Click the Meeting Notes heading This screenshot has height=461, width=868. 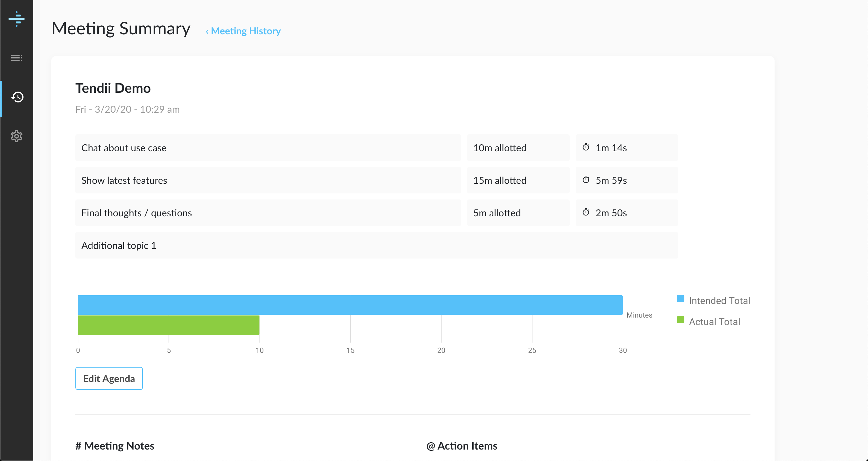point(115,446)
